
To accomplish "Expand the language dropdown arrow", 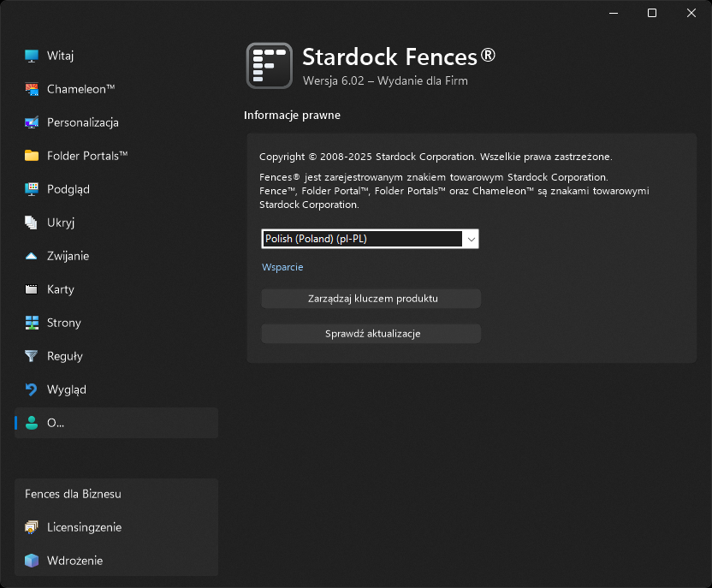I will point(471,239).
